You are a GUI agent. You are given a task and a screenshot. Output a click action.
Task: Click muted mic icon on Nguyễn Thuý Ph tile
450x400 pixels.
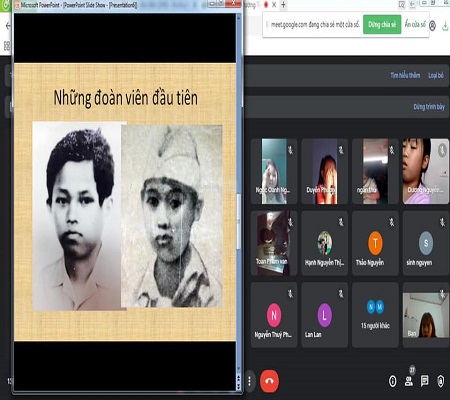pyautogui.click(x=290, y=294)
